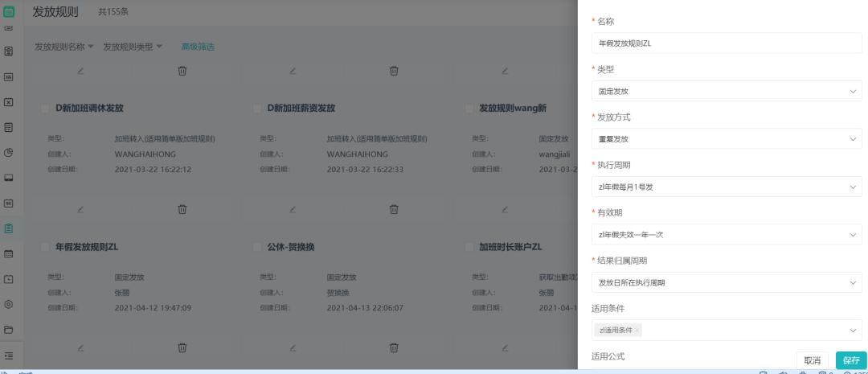Image resolution: width=868 pixels, height=374 pixels.
Task: Click the 年假发放规则ZL card title
Action: (87, 247)
